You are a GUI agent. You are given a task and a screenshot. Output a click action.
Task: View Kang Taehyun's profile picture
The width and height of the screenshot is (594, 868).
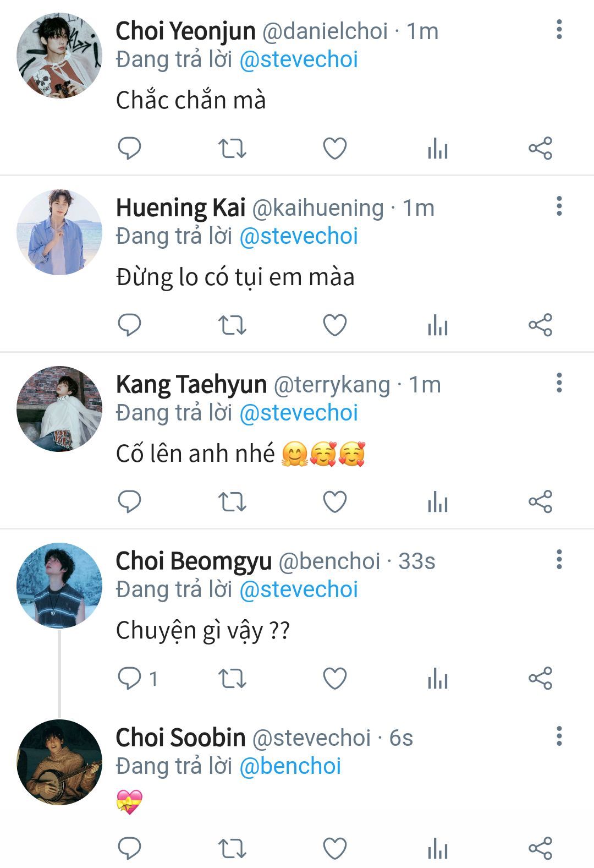[59, 409]
